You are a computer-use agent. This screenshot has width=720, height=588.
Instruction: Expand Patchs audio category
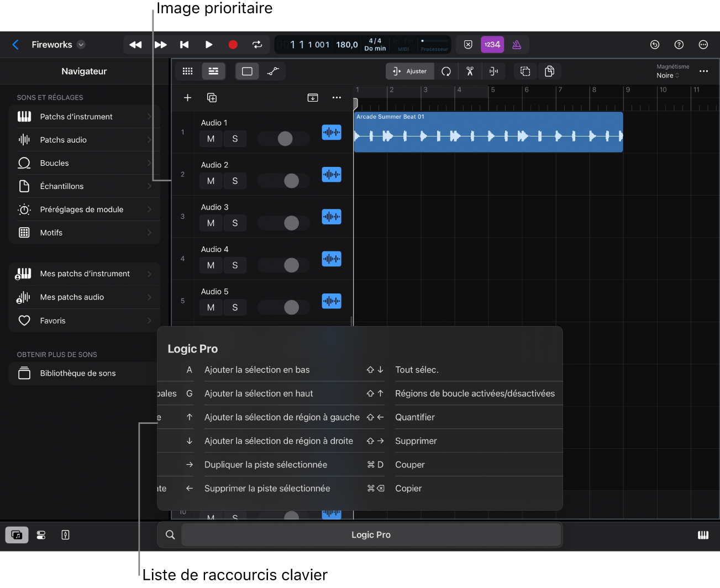(85, 140)
